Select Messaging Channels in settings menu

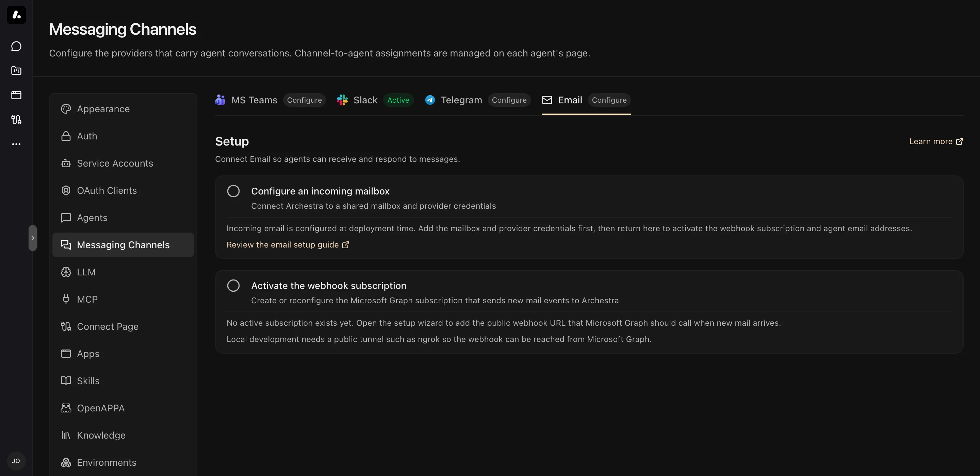coord(123,245)
